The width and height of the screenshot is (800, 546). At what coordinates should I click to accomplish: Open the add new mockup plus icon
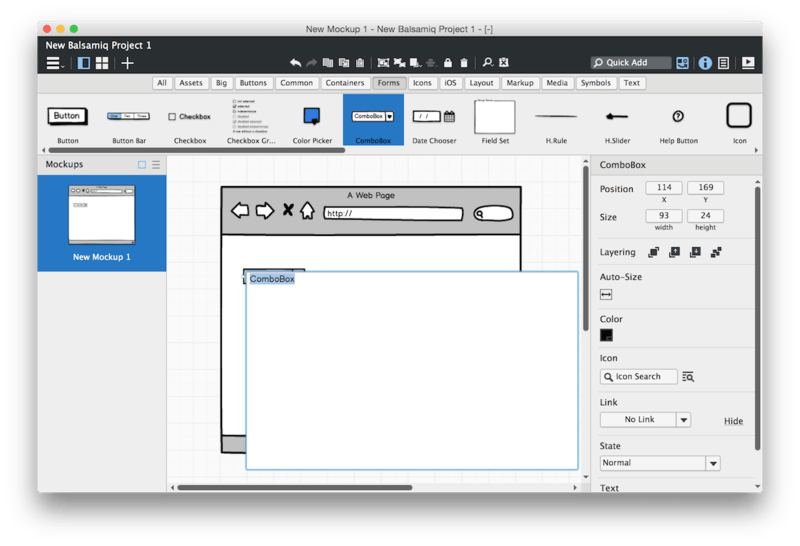coord(127,63)
